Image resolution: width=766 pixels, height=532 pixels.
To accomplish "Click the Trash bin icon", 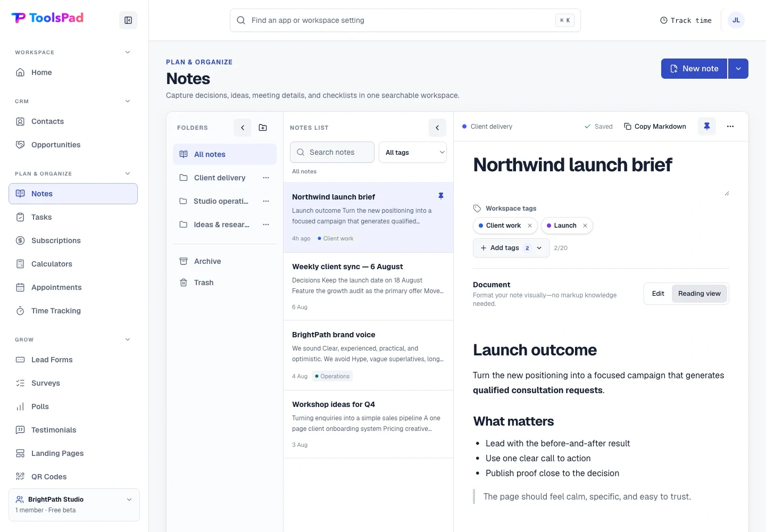I will click(184, 282).
